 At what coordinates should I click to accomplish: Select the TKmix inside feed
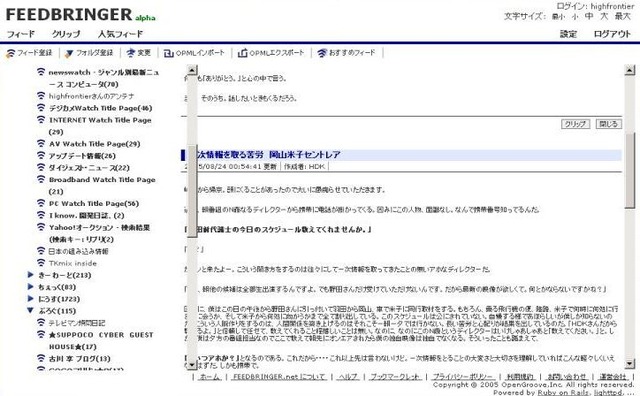pyautogui.click(x=73, y=263)
